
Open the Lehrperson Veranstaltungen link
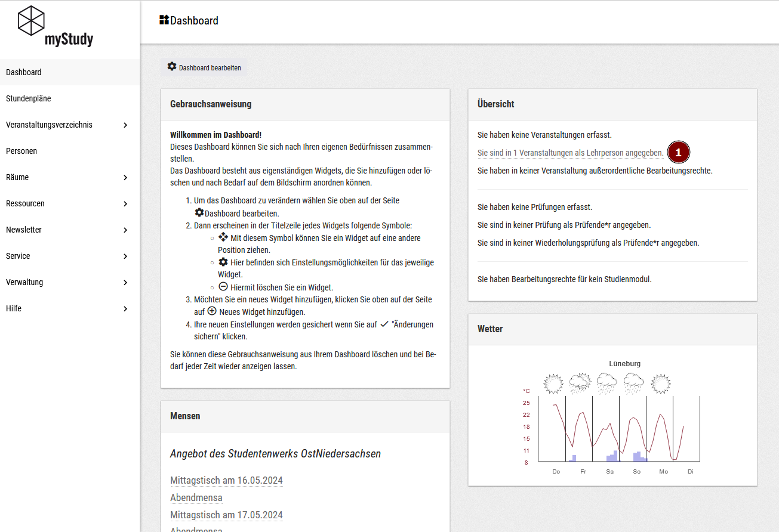[x=570, y=153]
